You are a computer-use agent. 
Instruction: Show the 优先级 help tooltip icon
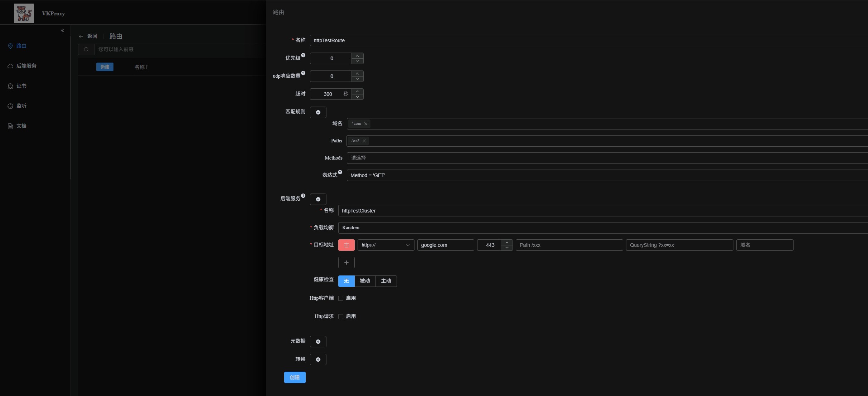pos(303,55)
